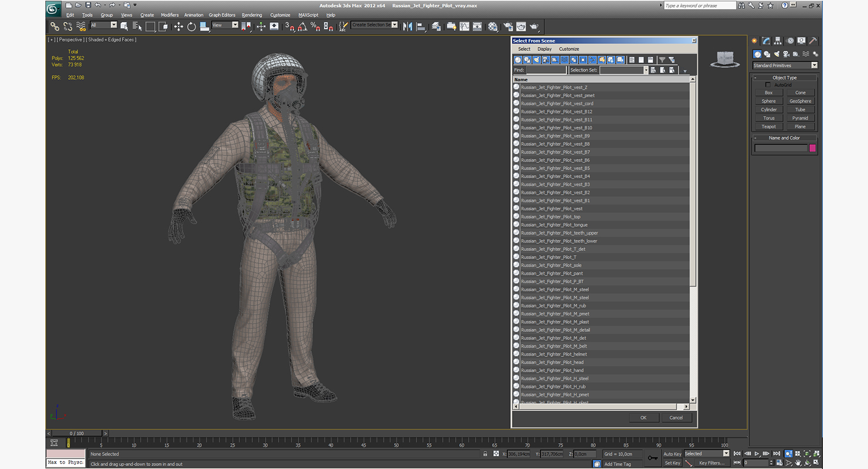This screenshot has height=469, width=868.
Task: Enable the AutoGrid checkbox
Action: point(768,85)
